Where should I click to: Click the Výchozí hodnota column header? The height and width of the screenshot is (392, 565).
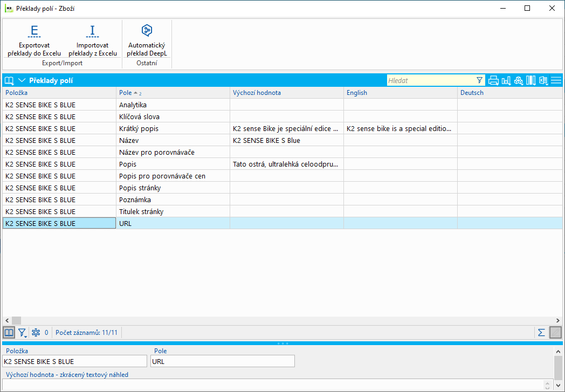point(286,93)
